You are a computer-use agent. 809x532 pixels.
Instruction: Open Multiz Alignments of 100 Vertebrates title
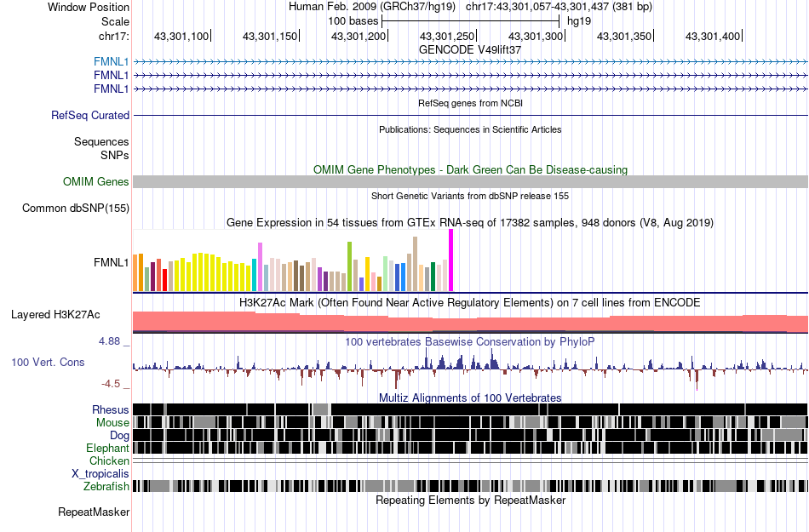pyautogui.click(x=470, y=398)
